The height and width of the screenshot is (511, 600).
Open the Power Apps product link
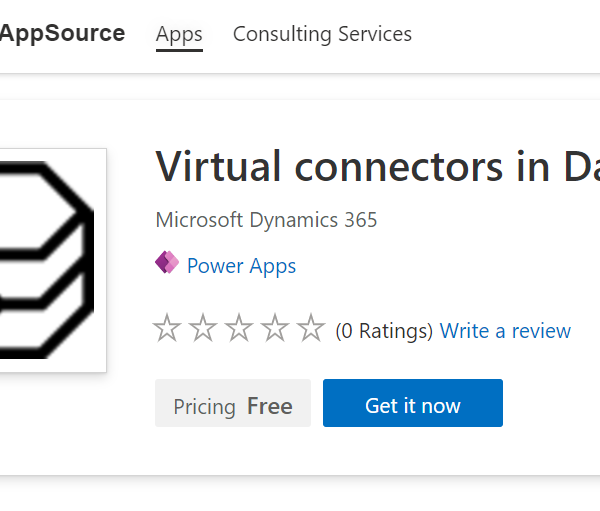pyautogui.click(x=241, y=266)
